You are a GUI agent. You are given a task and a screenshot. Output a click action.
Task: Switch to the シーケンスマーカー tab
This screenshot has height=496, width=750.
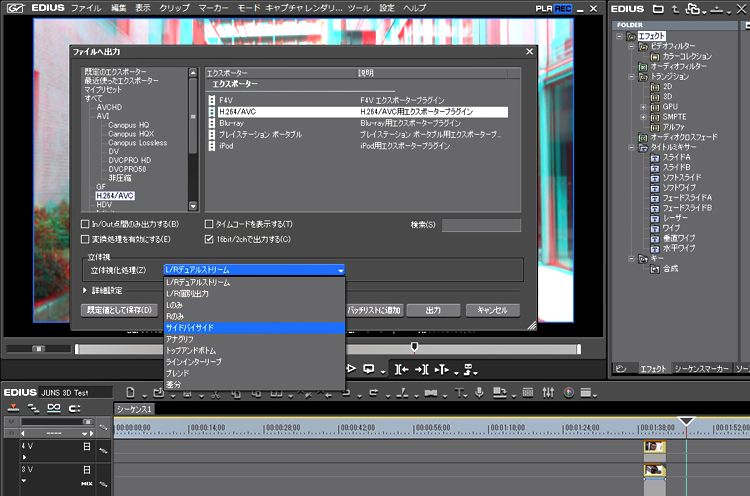[x=701, y=368]
